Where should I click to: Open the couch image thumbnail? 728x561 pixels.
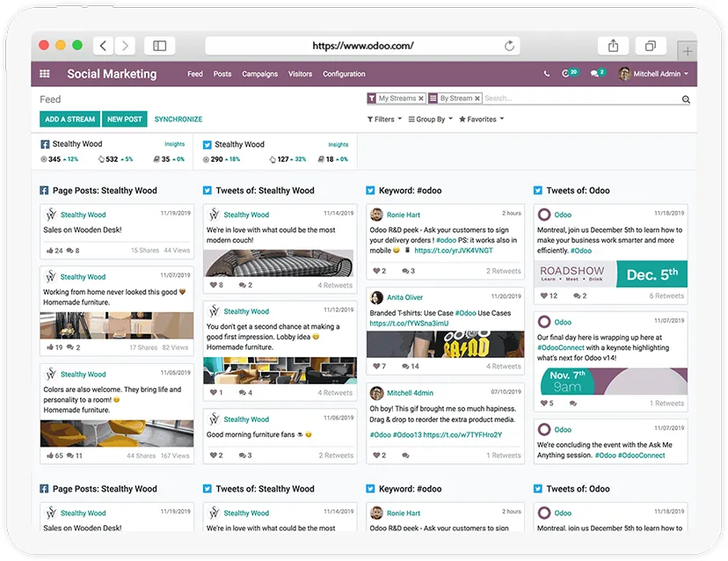[x=280, y=263]
